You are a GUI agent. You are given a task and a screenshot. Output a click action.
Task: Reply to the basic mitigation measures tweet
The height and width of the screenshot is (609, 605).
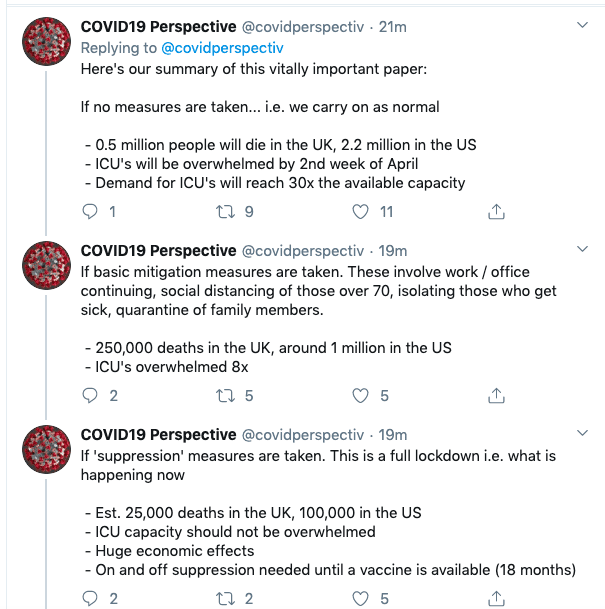(x=90, y=396)
